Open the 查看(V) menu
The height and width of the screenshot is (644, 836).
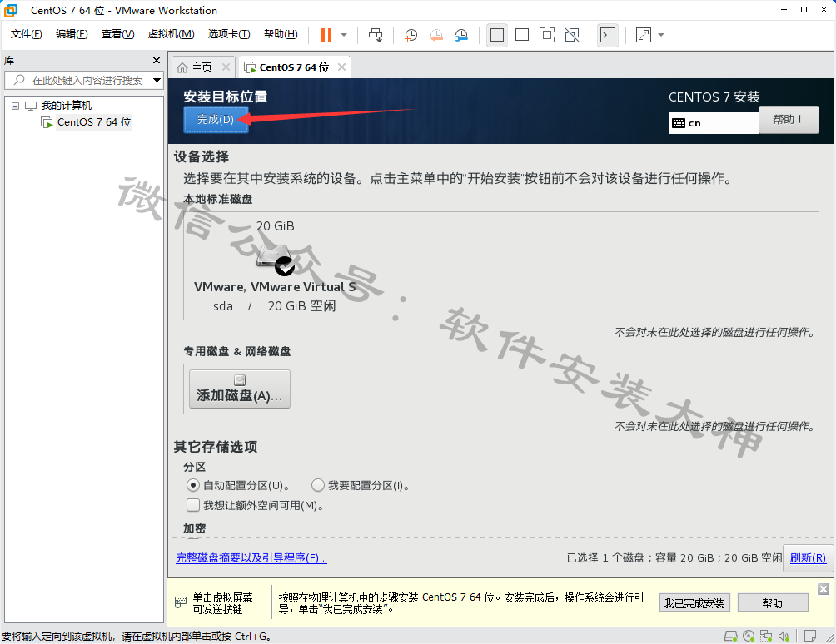click(118, 34)
